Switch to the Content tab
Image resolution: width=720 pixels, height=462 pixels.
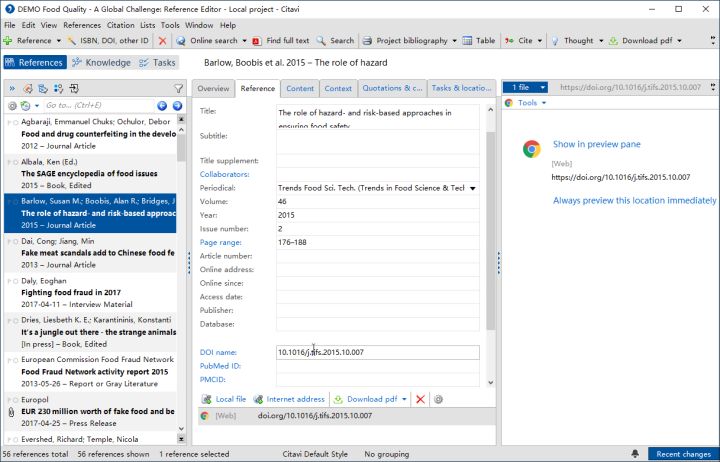[300, 88]
